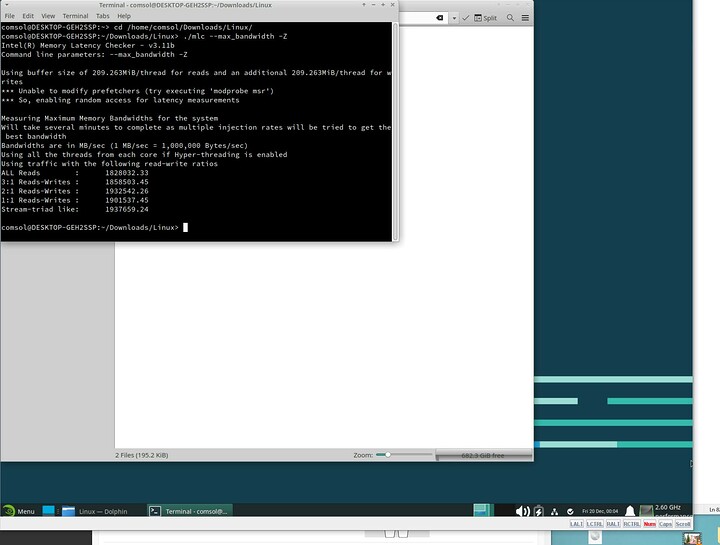Click the LALT key indicator

coord(576,524)
